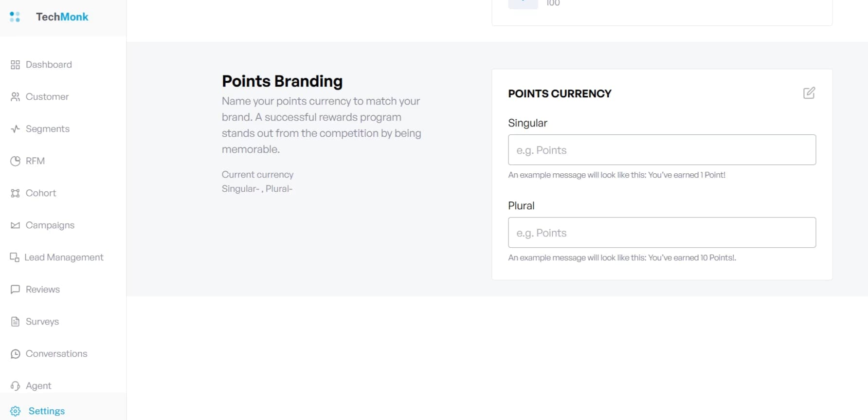Open Campaigns via its envelope icon

[15, 225]
